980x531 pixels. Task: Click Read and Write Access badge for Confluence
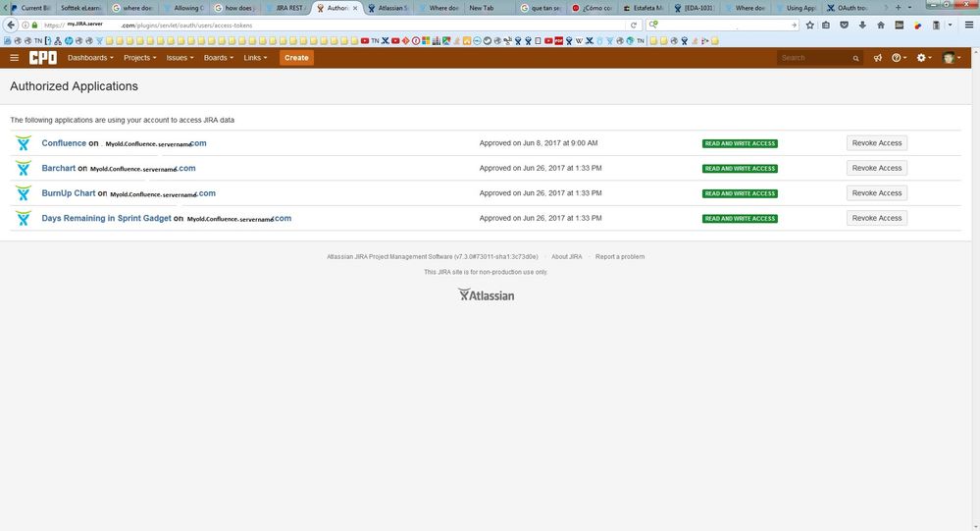tap(740, 144)
